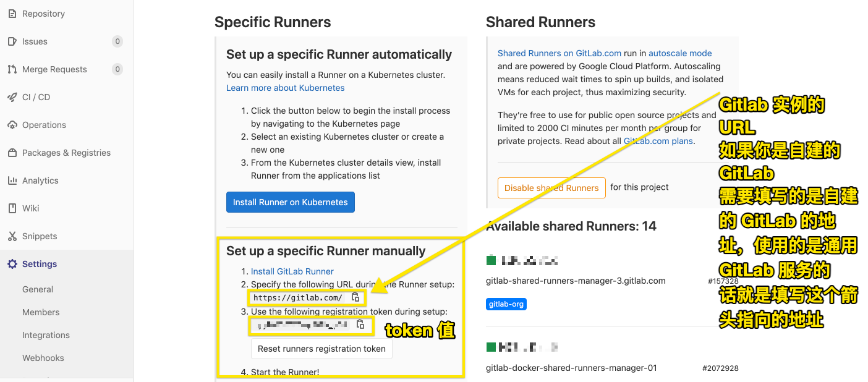
Task: Click the blurred registration token text
Action: point(302,325)
